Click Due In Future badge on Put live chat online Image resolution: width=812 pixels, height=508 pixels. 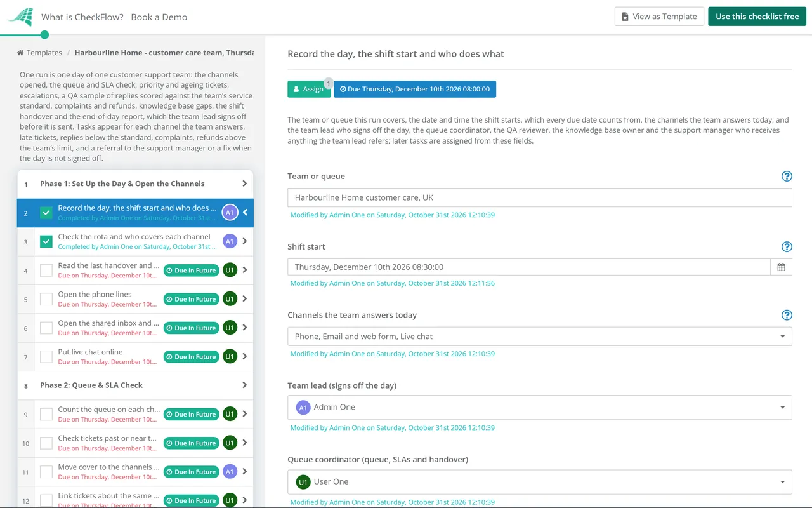tap(191, 357)
